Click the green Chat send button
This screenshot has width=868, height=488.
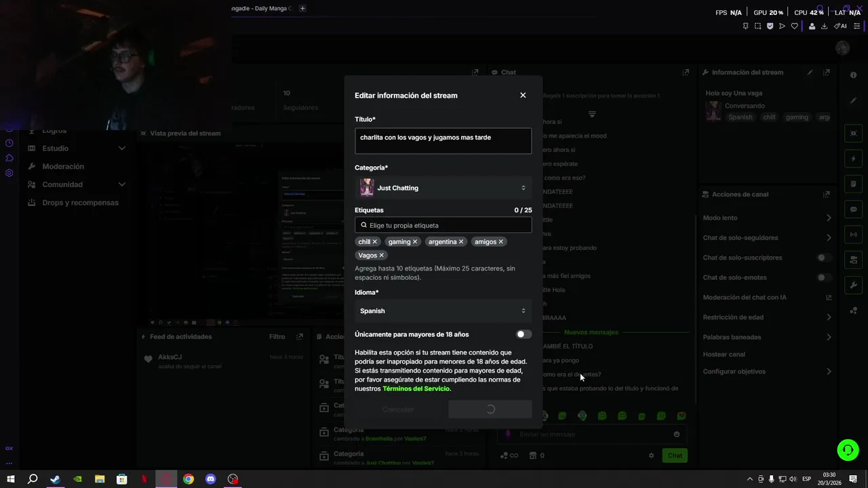coord(675,455)
